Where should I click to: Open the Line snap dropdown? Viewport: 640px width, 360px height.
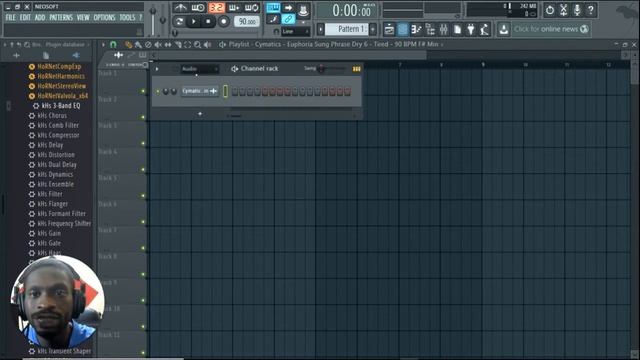tap(295, 31)
